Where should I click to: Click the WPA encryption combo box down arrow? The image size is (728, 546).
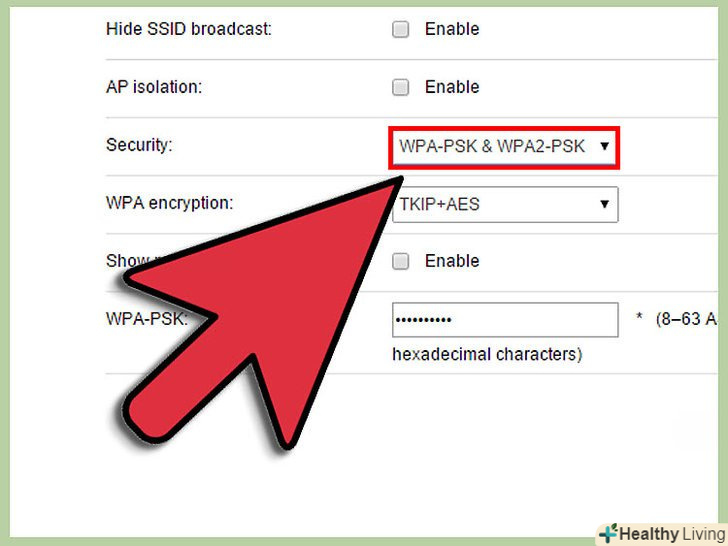pos(604,204)
